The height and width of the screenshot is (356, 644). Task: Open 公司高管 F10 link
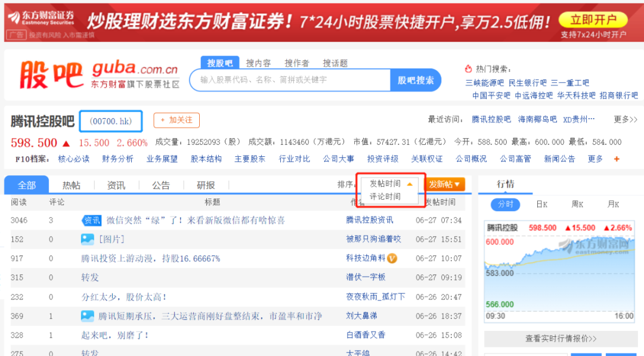[515, 159]
